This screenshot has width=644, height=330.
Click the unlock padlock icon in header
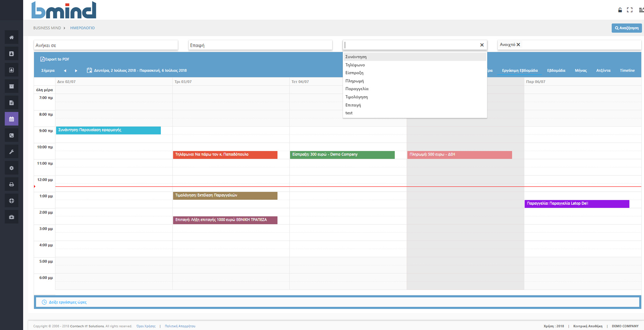[x=620, y=10]
